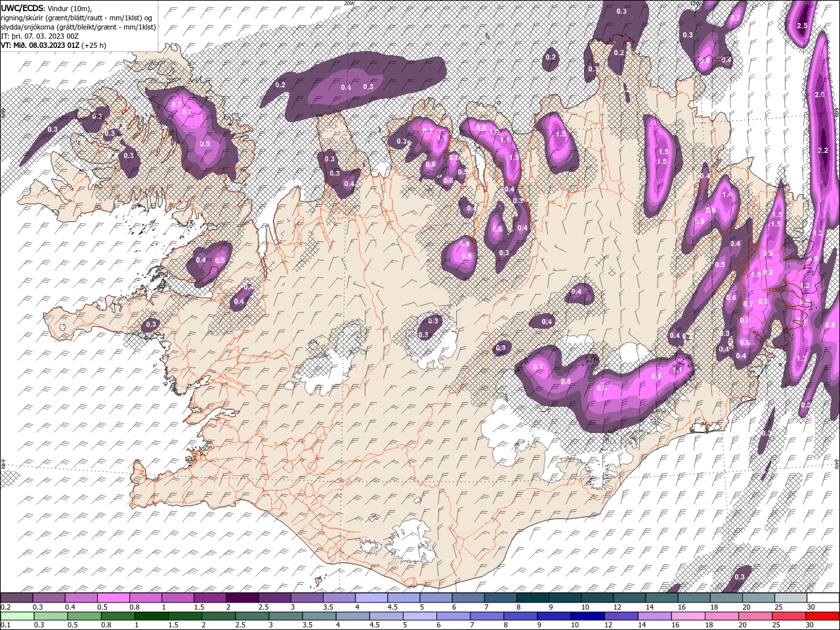Click the bright red 30 rain legend swatch

pos(822,616)
